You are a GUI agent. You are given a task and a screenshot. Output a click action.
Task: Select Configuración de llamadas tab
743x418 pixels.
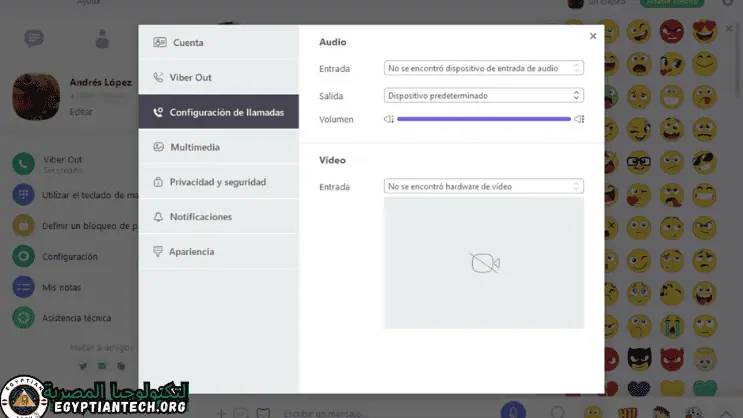(218, 112)
